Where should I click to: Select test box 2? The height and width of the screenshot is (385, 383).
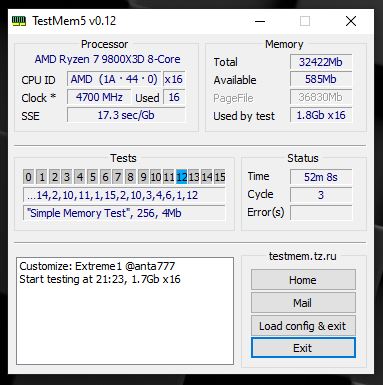[x=54, y=177]
